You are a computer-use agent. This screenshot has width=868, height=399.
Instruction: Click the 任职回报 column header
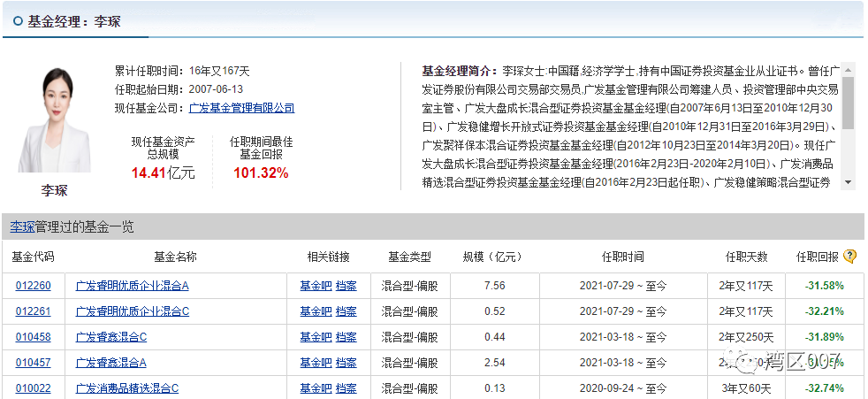(818, 257)
